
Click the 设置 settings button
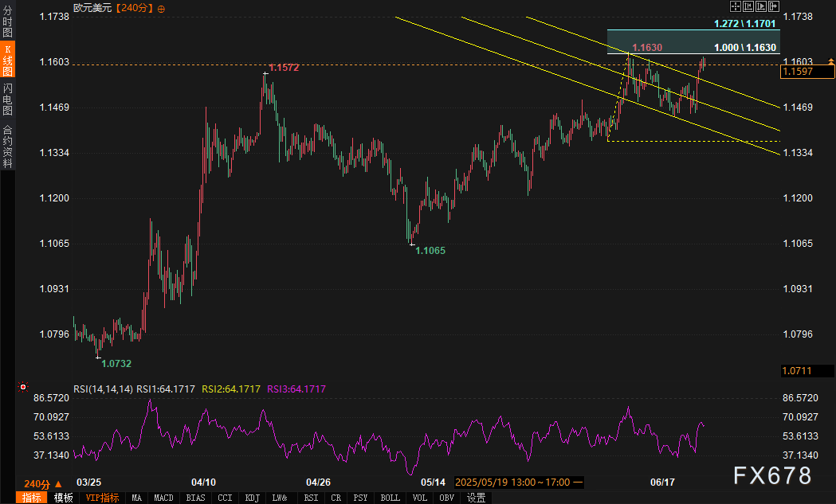click(x=476, y=498)
